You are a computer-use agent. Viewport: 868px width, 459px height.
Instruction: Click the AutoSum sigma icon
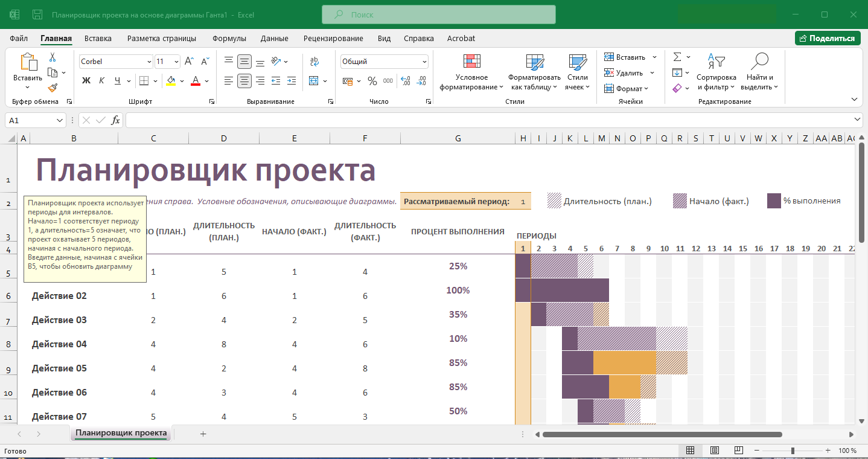(677, 57)
